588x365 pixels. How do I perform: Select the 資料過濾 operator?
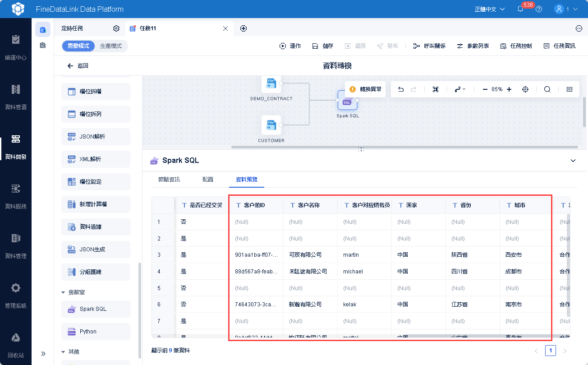tap(96, 227)
